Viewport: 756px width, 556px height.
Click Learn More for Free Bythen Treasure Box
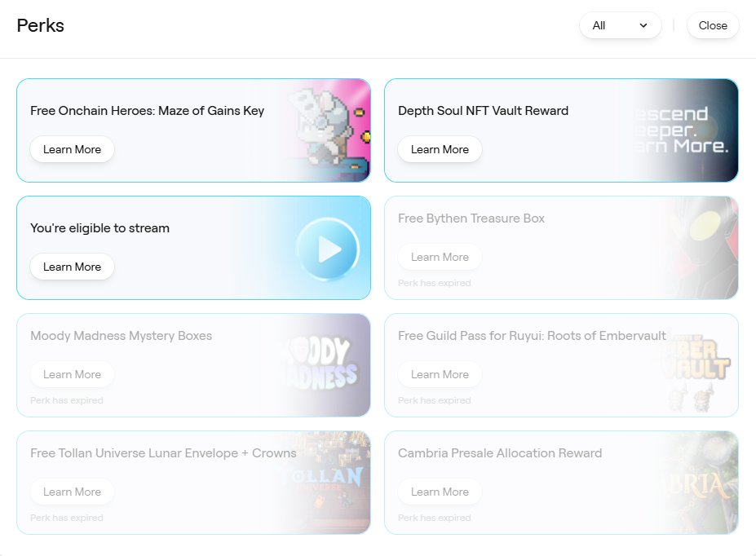click(x=440, y=258)
